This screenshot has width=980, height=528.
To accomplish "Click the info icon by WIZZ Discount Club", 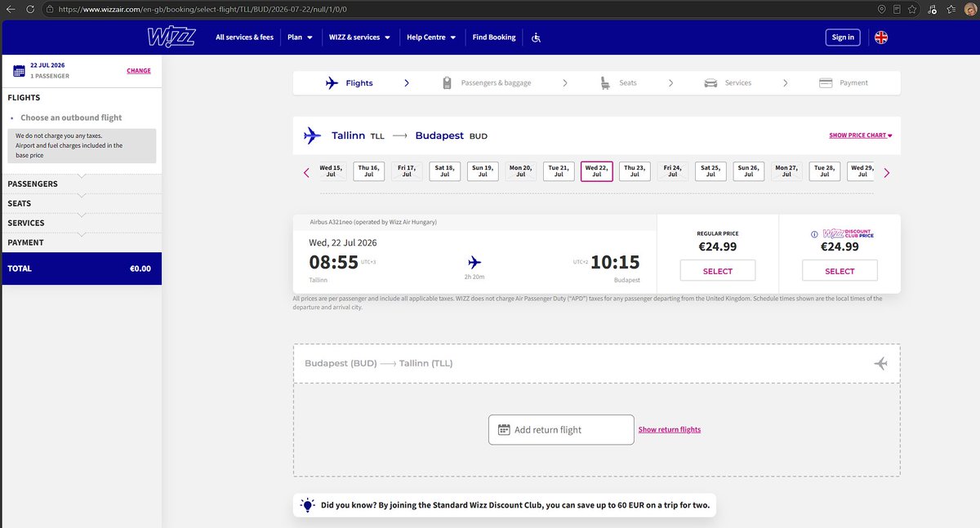I will click(813, 234).
